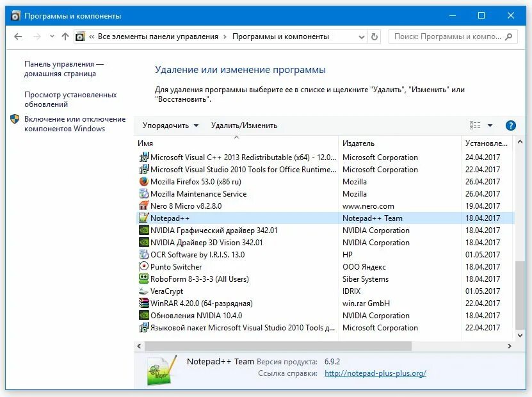This screenshot has height=397, width=532.
Task: Click the Языковой пакет Visual Studio icon
Action: pyautogui.click(x=144, y=327)
